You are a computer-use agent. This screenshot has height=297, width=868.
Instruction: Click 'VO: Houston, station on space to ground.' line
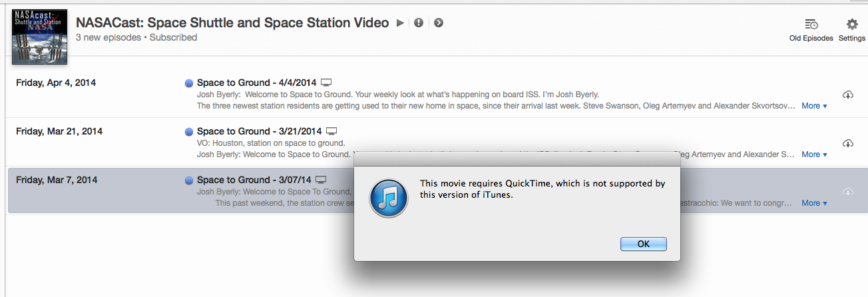pos(271,143)
